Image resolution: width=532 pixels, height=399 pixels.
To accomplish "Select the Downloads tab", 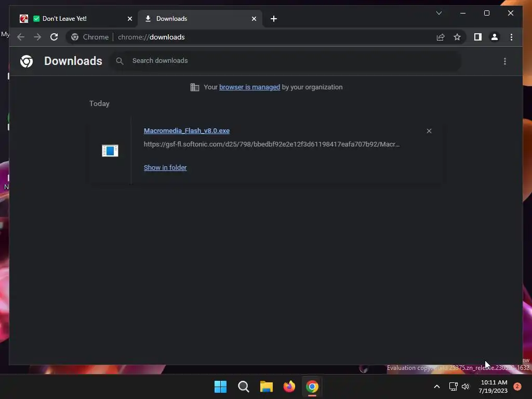I will pos(199,19).
